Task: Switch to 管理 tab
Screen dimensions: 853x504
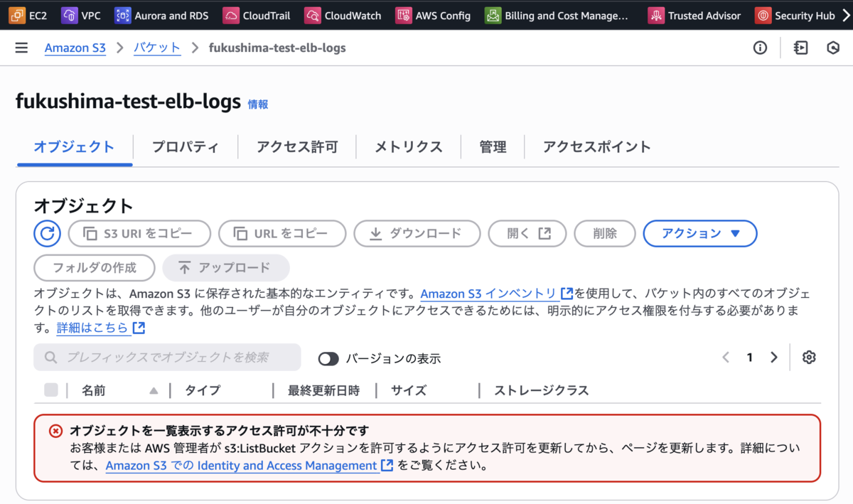Action: click(x=493, y=147)
